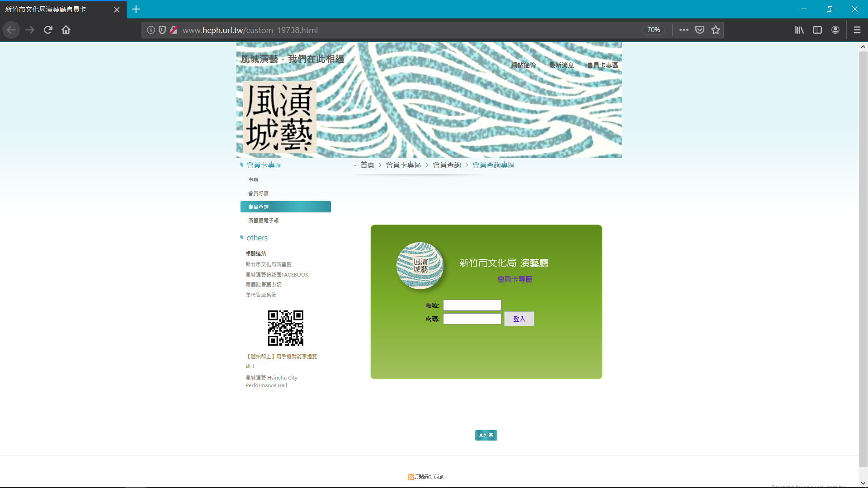
Task: Focus the 密碼 password input field
Action: (x=472, y=319)
